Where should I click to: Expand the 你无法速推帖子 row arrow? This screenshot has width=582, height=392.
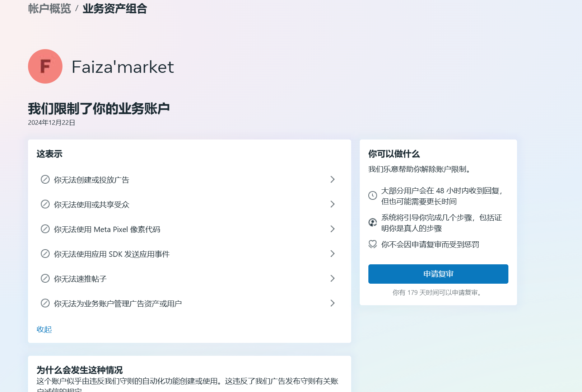(x=332, y=278)
